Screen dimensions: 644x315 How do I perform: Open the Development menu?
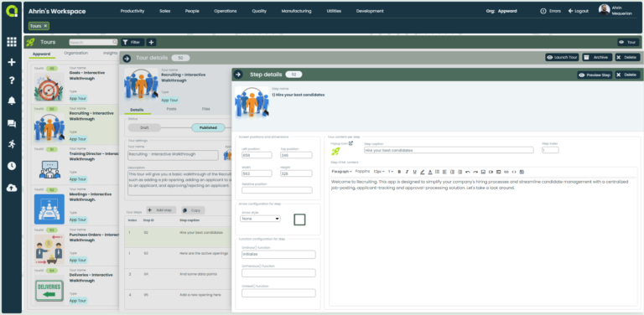(370, 11)
